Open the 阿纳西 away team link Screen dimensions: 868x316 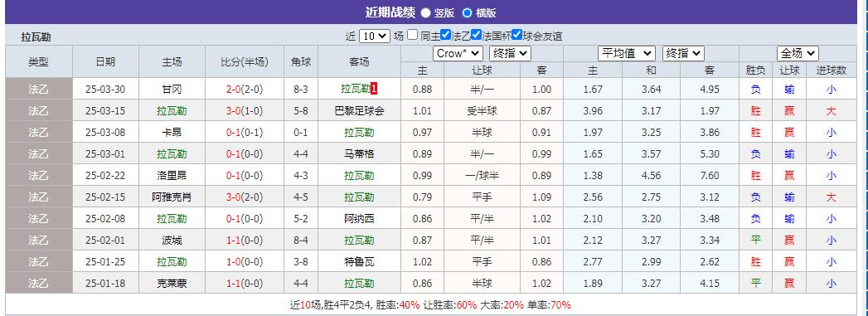point(359,219)
